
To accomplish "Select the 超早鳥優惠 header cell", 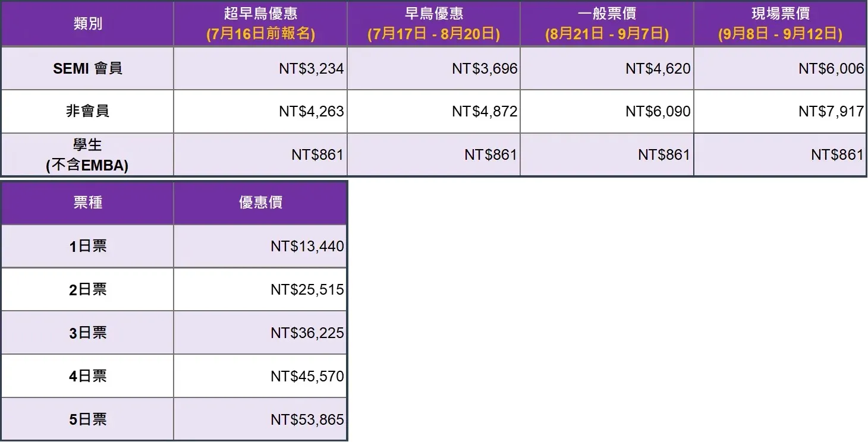I will [260, 24].
